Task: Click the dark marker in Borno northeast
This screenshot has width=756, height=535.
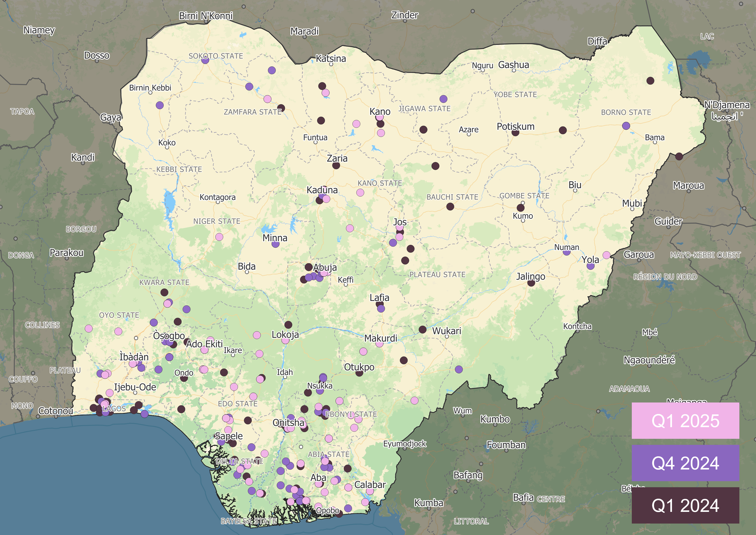Action: coord(650,81)
